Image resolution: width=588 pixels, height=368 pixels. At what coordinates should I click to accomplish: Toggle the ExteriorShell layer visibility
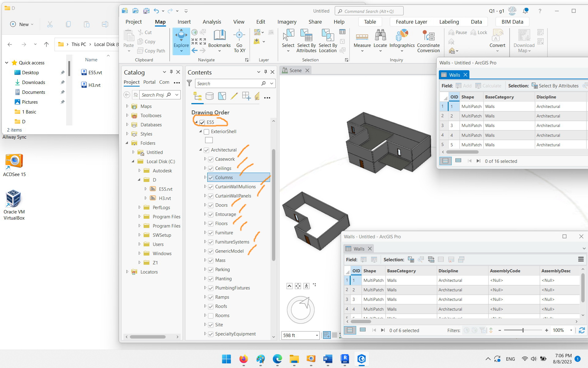coord(206,132)
